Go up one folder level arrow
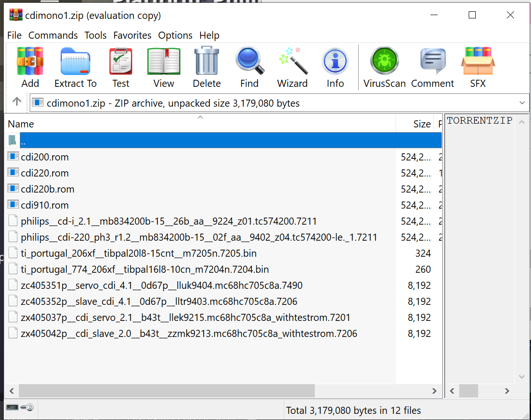 (17, 101)
